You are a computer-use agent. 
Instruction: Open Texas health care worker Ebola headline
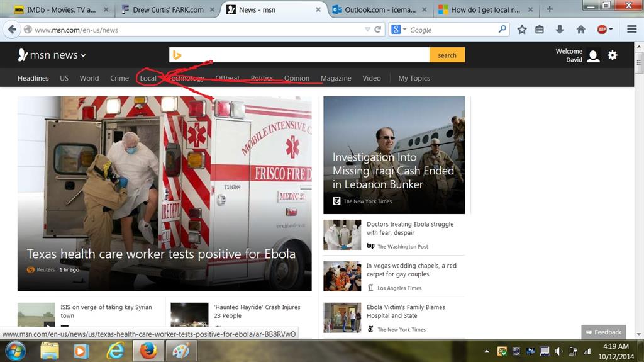point(161,254)
